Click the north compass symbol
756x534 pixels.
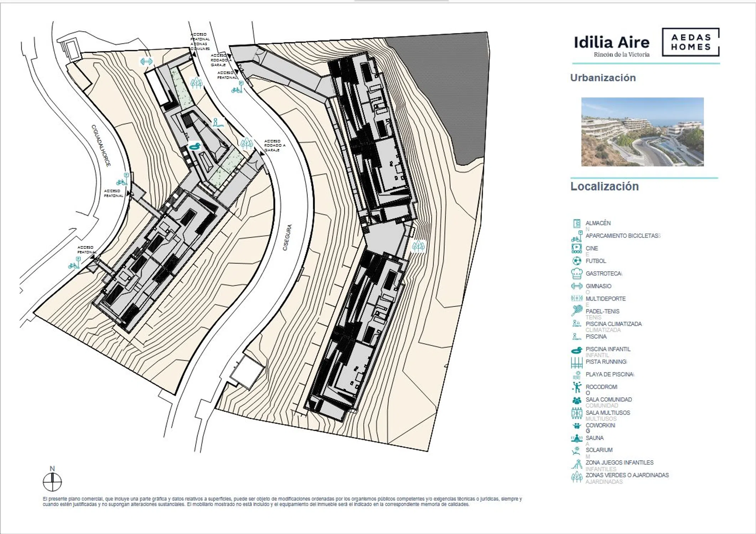point(52,482)
